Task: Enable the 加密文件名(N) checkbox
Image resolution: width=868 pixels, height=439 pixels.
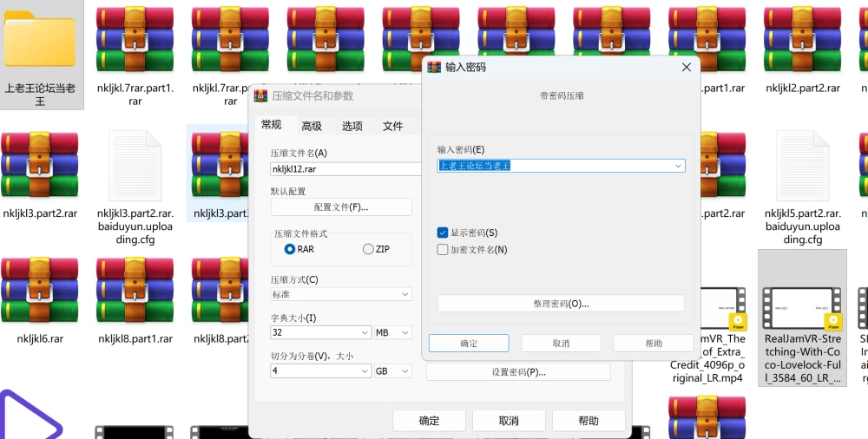Action: point(443,250)
